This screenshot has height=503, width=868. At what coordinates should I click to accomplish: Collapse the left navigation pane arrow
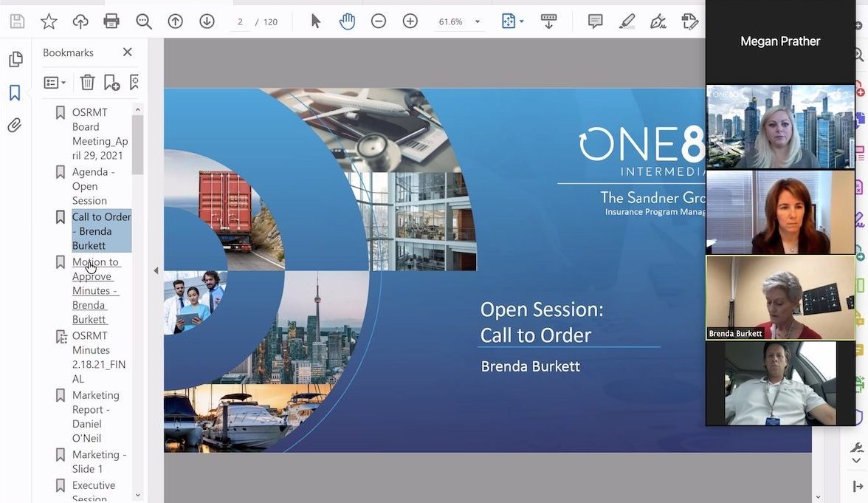[156, 271]
